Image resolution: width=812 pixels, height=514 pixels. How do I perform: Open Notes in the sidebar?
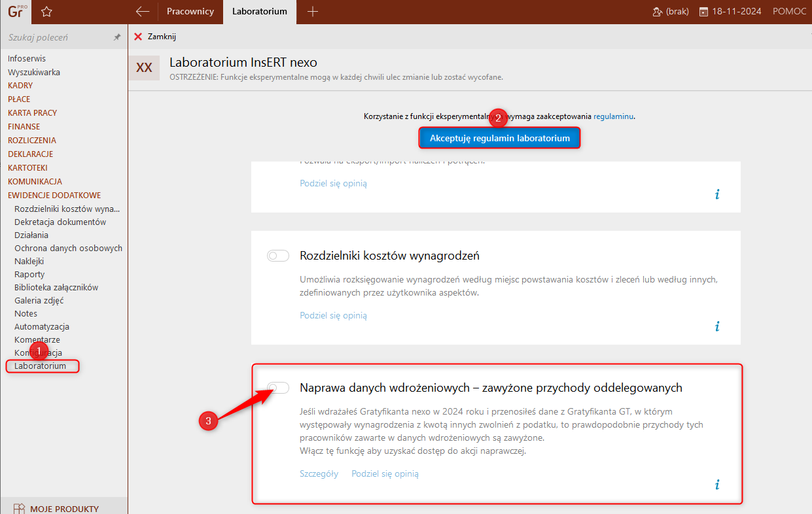pyautogui.click(x=26, y=314)
